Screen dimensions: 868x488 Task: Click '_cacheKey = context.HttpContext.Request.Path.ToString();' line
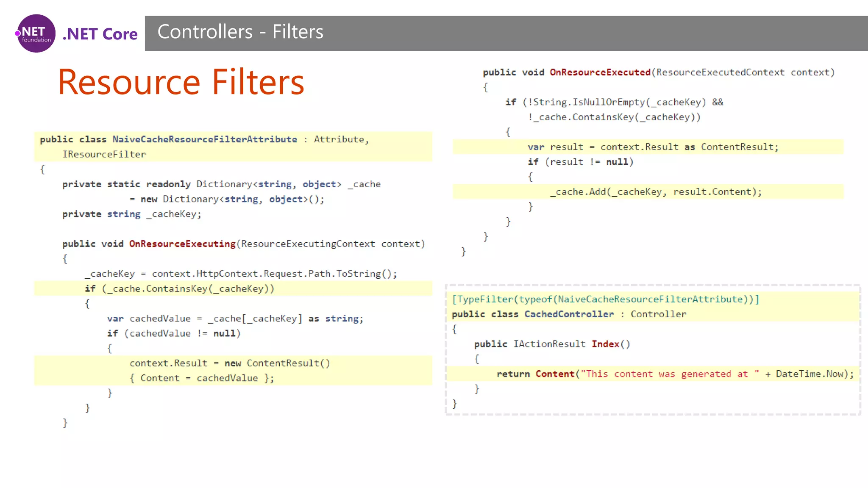[x=241, y=274]
